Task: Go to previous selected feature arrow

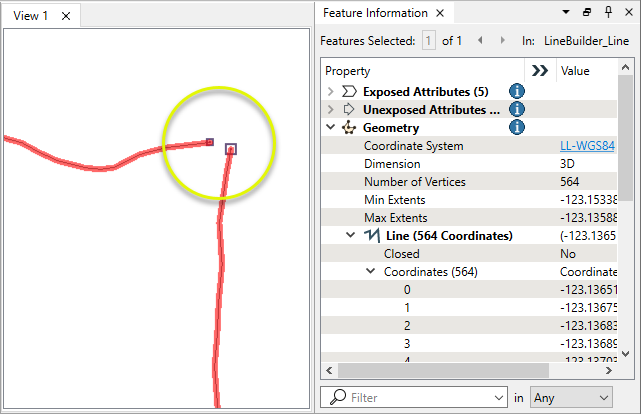Action: pos(478,41)
